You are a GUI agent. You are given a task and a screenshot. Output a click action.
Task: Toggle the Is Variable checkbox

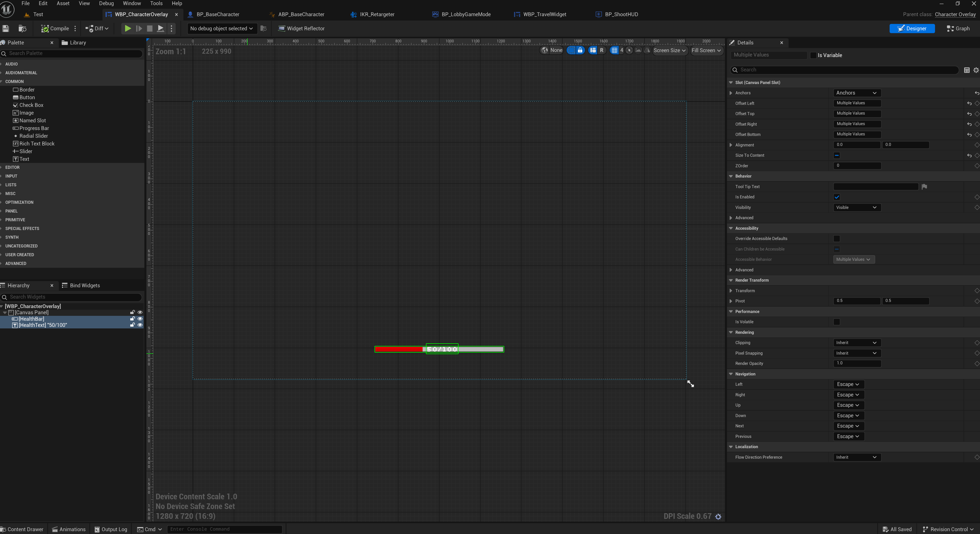tap(813, 55)
